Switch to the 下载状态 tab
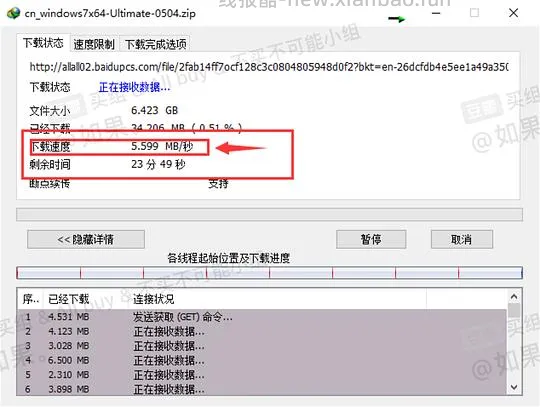Screen dimensions: 540x407 click(43, 43)
